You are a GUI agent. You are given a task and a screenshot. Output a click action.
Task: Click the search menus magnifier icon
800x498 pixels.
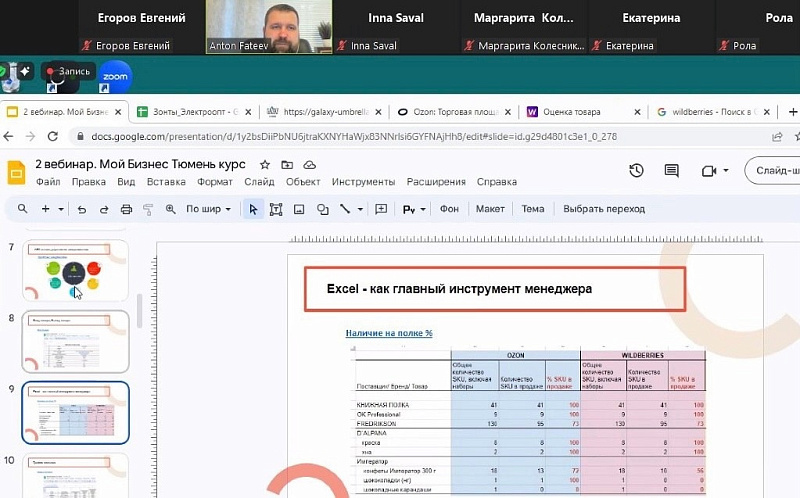22,209
